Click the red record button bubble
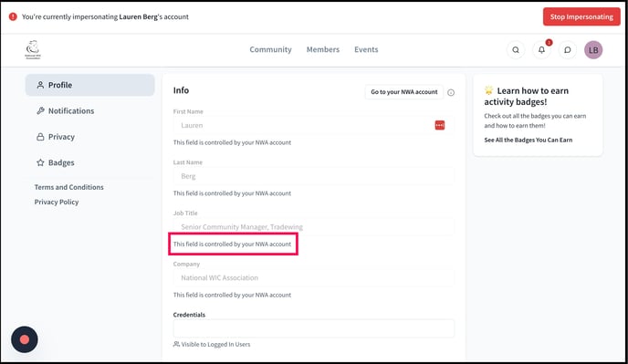The width and height of the screenshot is (628, 364). pyautogui.click(x=25, y=339)
